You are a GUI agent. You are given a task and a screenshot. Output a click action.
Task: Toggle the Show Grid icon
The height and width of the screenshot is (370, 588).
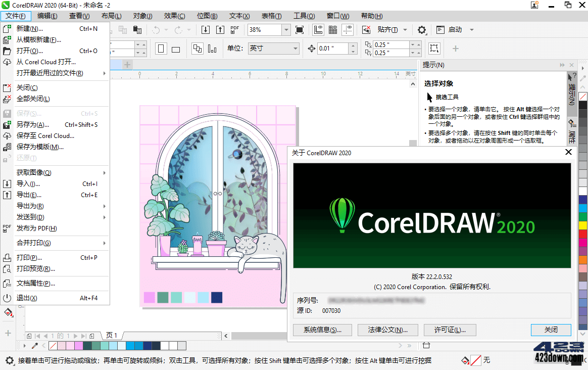pos(332,30)
